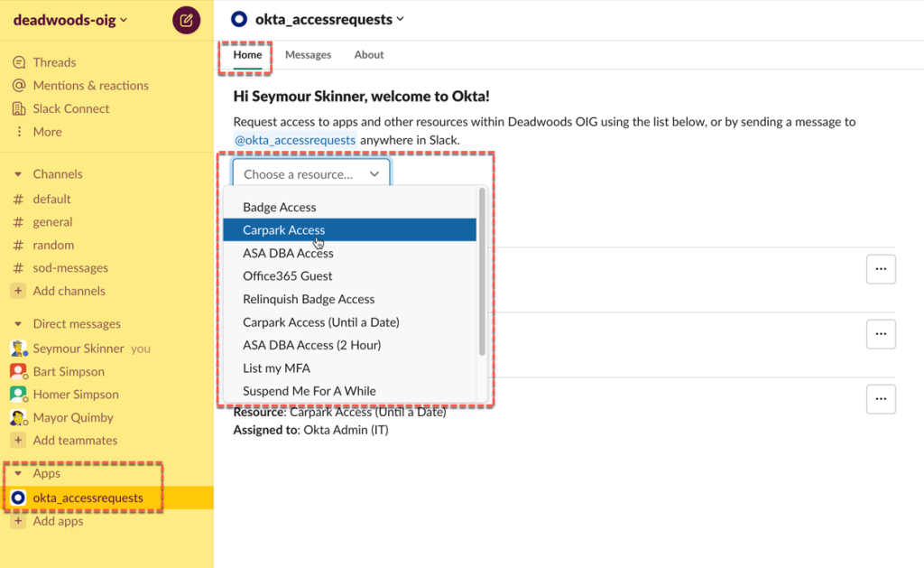
Task: Click Mayor Quimby's avatar icon
Action: pyautogui.click(x=19, y=417)
